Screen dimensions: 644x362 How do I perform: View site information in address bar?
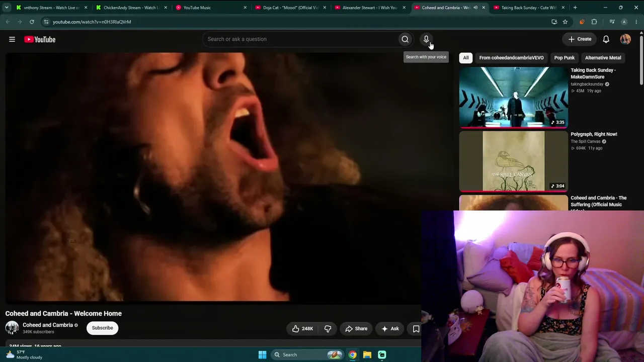46,22
